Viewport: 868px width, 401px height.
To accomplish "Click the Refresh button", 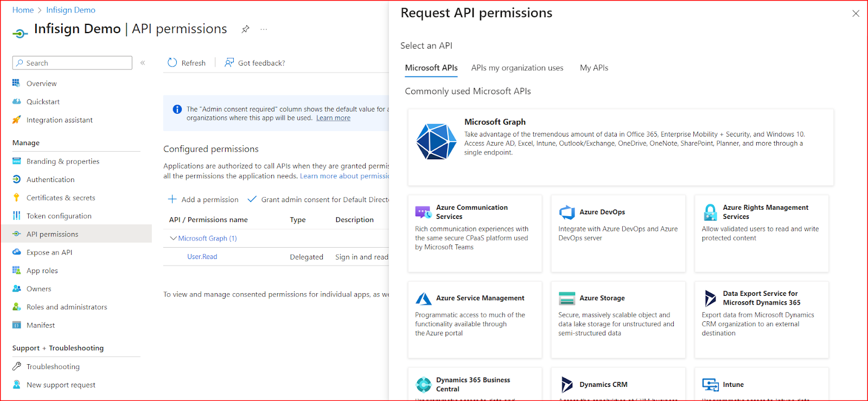I will 187,63.
